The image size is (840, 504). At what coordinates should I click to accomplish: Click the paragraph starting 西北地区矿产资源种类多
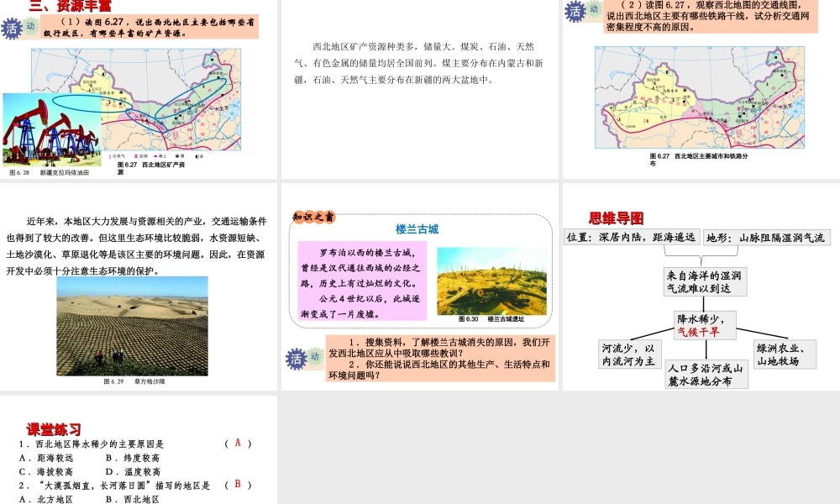418,63
